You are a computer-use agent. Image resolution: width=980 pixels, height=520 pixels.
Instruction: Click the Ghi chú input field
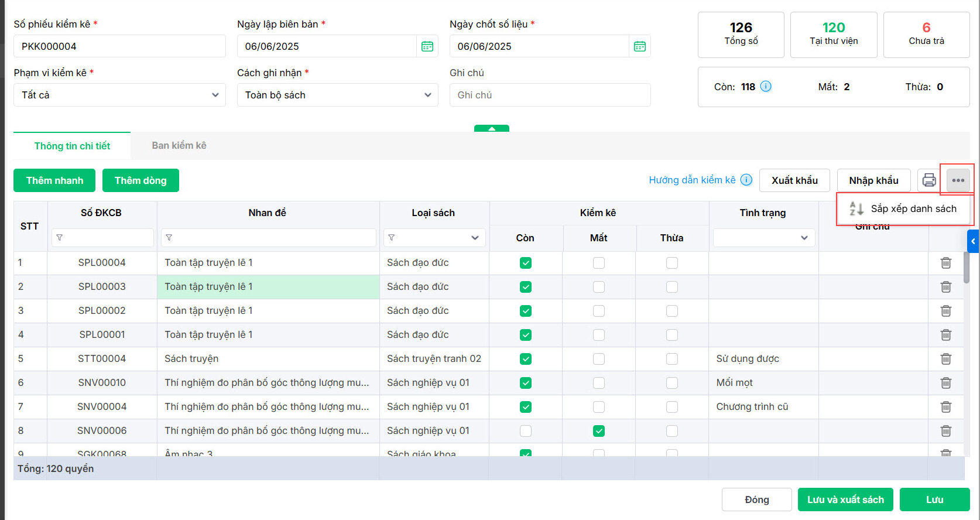550,95
